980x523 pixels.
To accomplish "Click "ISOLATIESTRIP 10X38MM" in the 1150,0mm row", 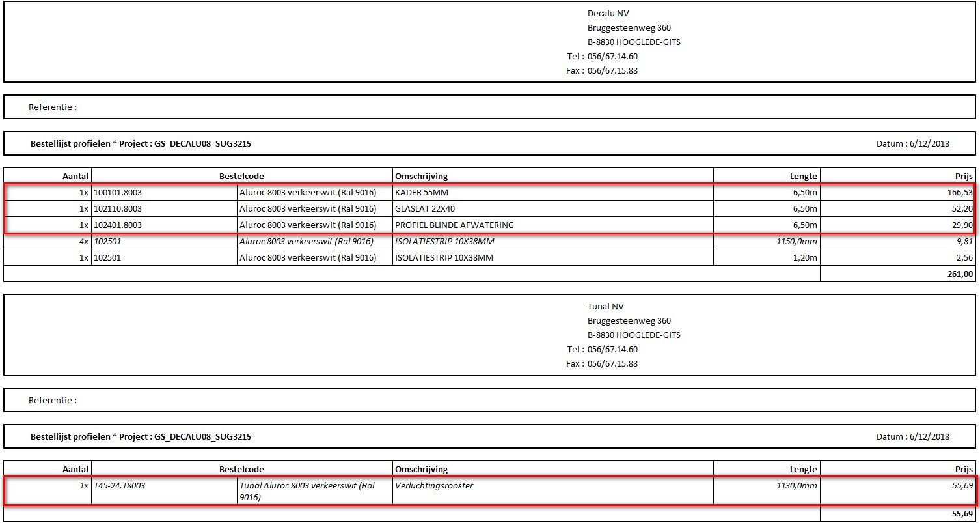I will tap(443, 242).
